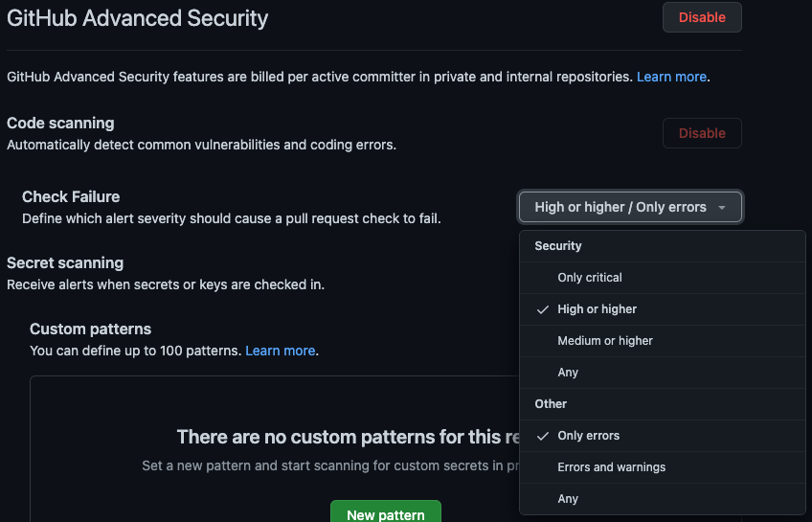
Task: Select Any under Other section
Action: [568, 499]
